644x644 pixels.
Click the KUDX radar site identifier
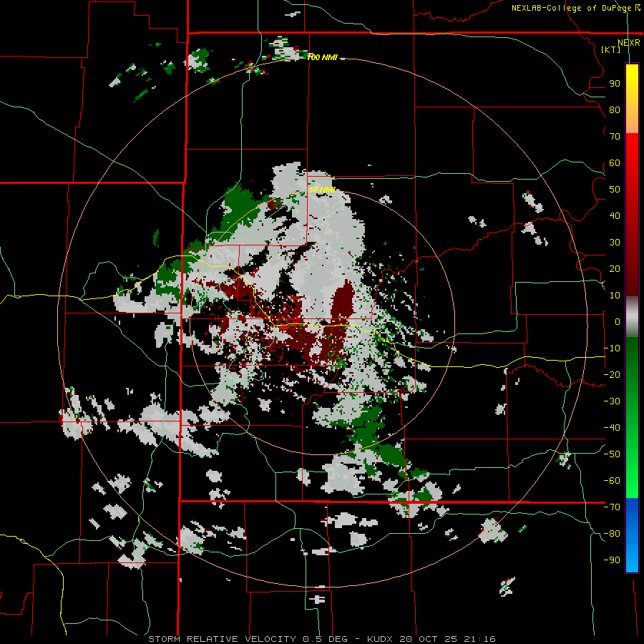[381, 639]
